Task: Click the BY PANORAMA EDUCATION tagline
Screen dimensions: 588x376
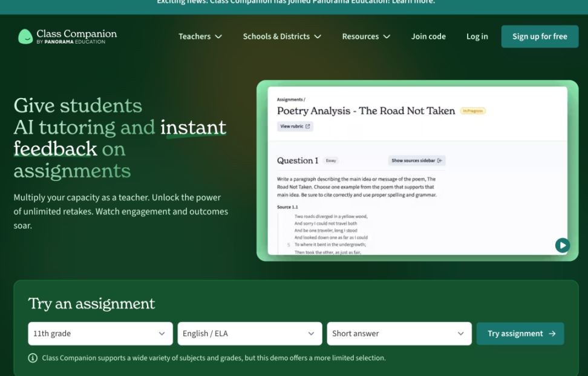Action: (71, 42)
